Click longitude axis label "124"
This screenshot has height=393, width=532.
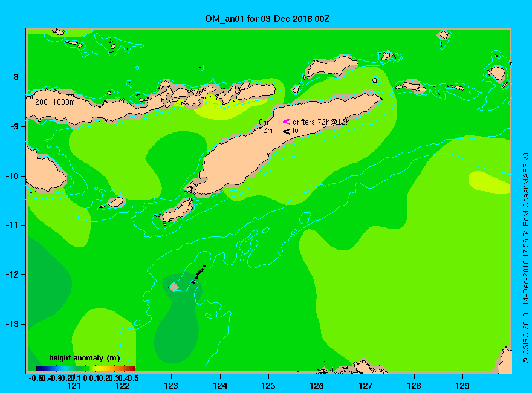point(220,386)
